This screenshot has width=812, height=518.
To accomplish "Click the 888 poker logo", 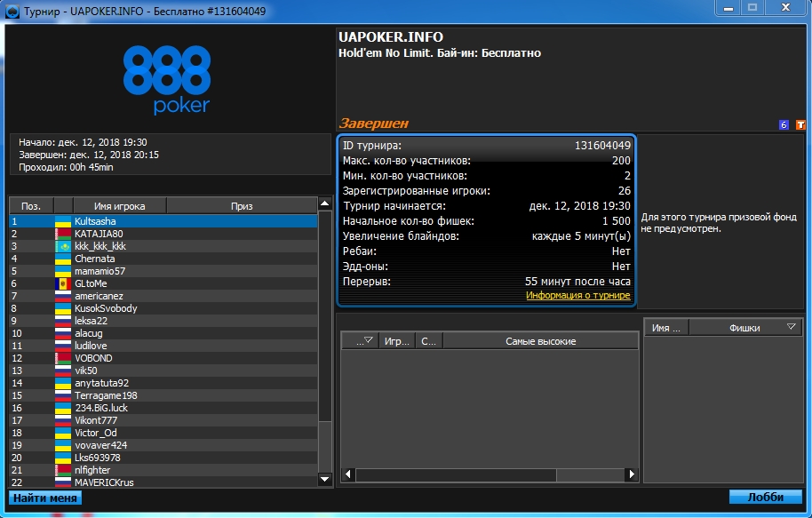I will click(x=167, y=79).
